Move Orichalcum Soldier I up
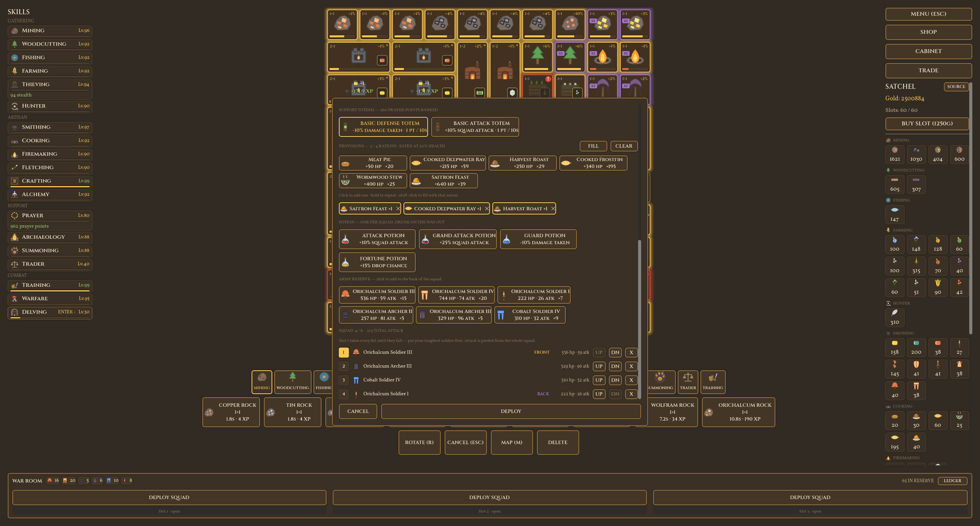 (599, 394)
